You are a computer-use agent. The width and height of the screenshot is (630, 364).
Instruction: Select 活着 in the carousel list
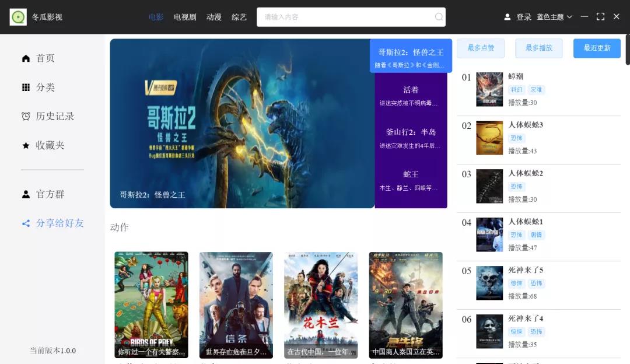click(411, 95)
